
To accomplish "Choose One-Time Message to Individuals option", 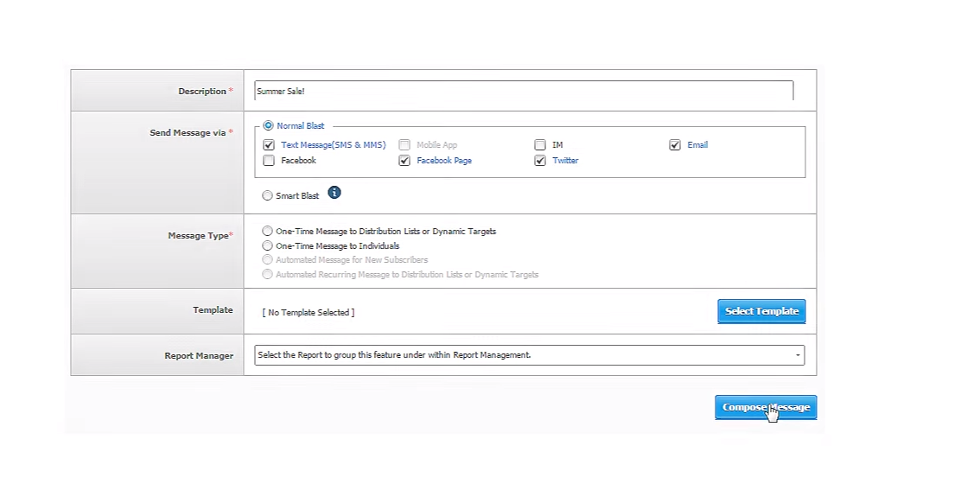I will (267, 246).
